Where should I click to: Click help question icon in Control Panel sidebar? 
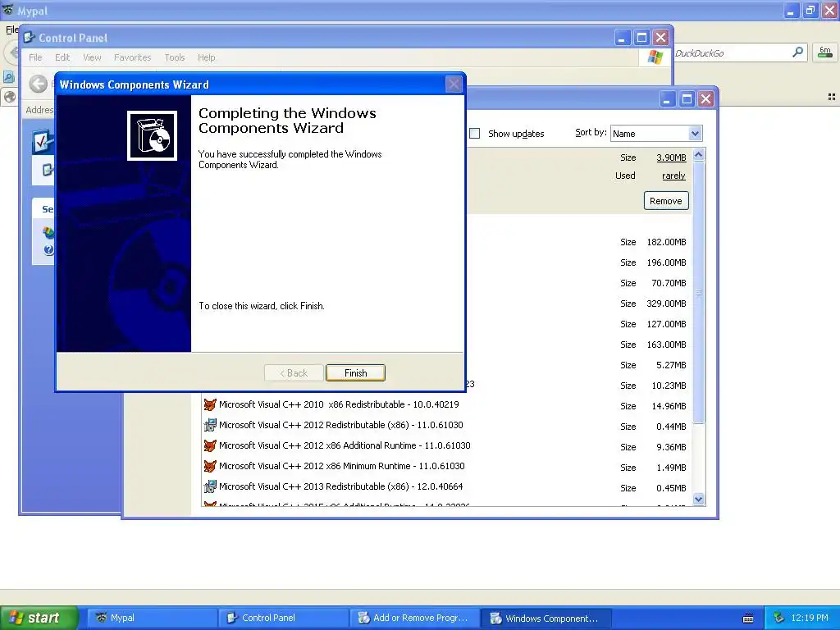[48, 249]
